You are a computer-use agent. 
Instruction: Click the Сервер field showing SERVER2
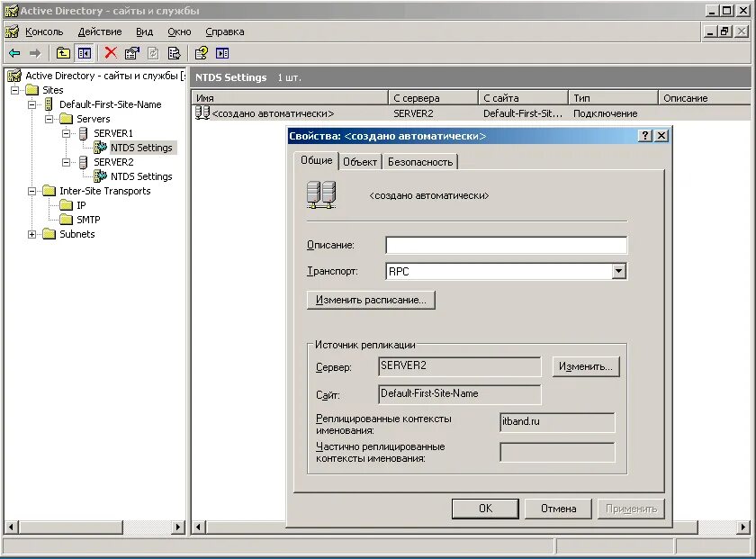(460, 366)
